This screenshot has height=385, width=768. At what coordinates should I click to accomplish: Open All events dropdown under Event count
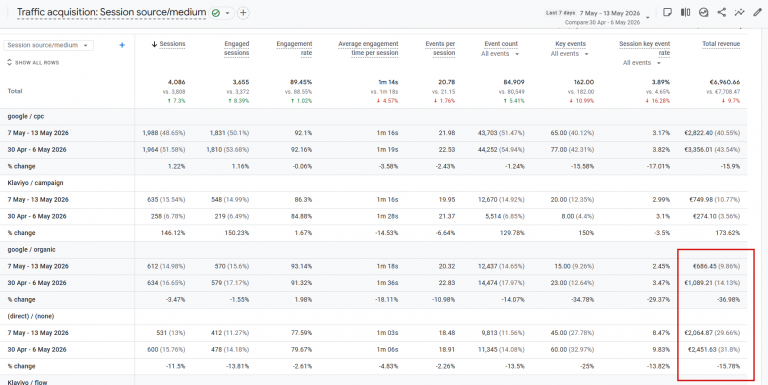pyautogui.click(x=500, y=54)
